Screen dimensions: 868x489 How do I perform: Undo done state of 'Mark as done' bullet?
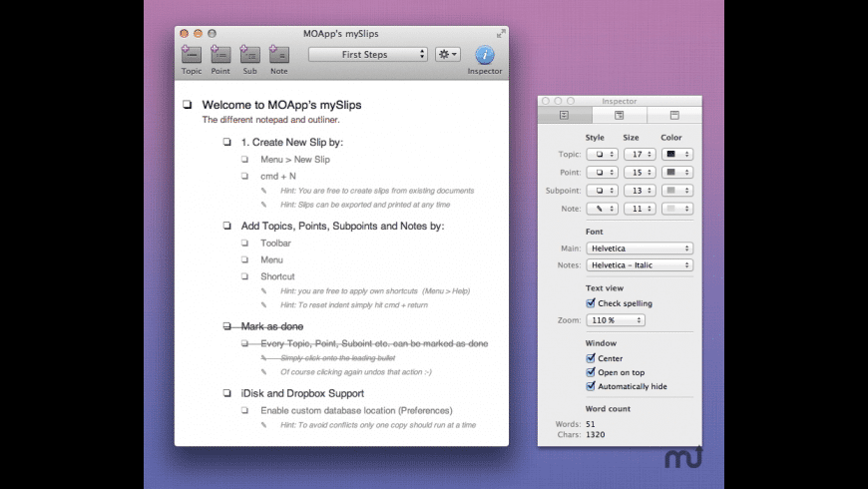click(x=226, y=326)
